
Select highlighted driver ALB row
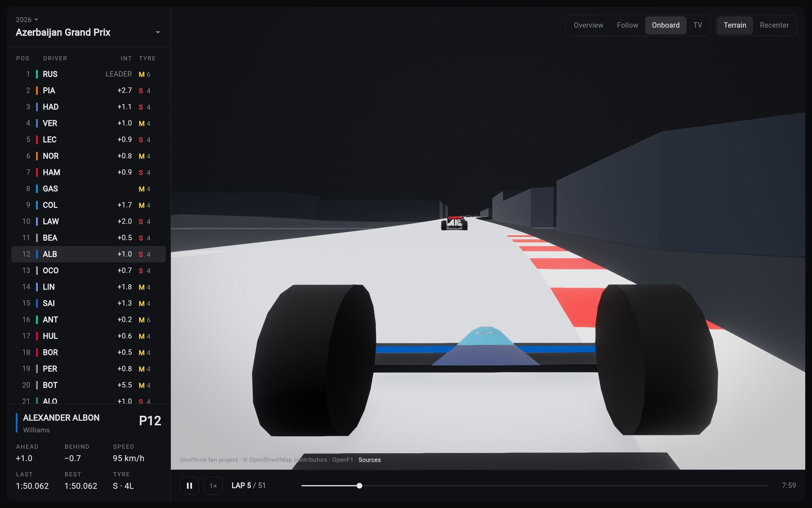point(88,254)
